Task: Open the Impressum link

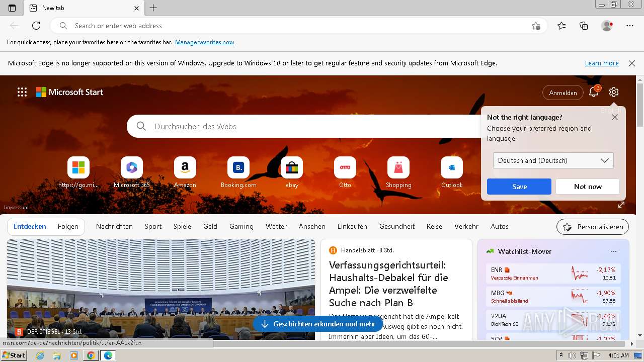Action: point(16,208)
